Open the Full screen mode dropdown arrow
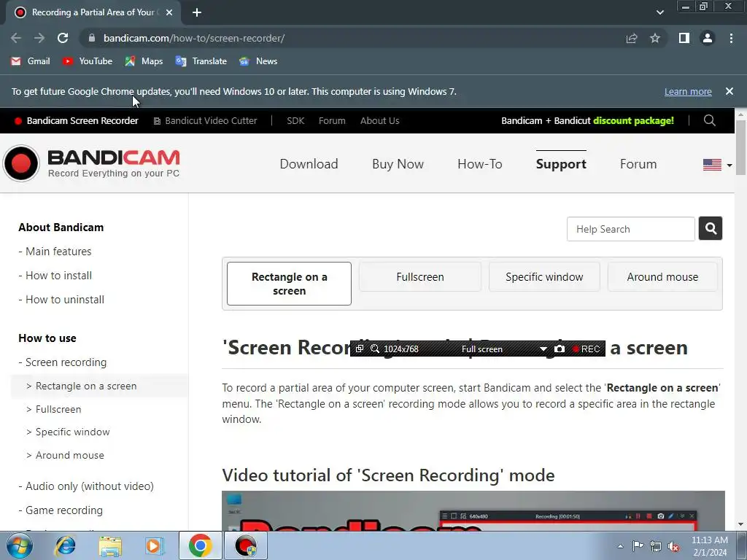Screen dimensions: 747x560 (x=543, y=349)
